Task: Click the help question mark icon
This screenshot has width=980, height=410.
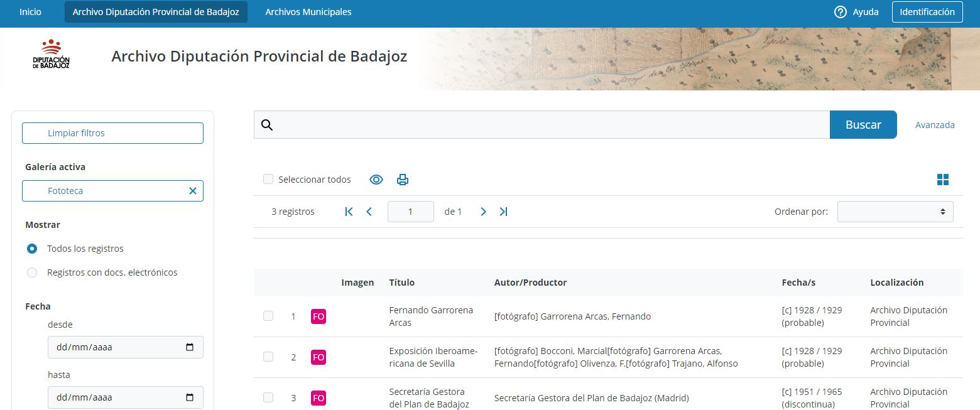Action: (841, 12)
